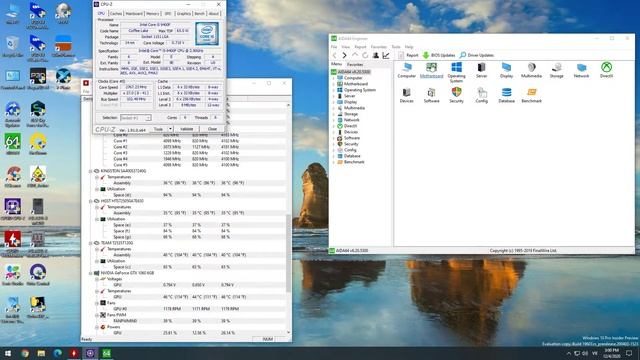This screenshot has width=640, height=360.
Task: Collapse the TEAM drive node in HWMonitor
Action: click(91, 243)
